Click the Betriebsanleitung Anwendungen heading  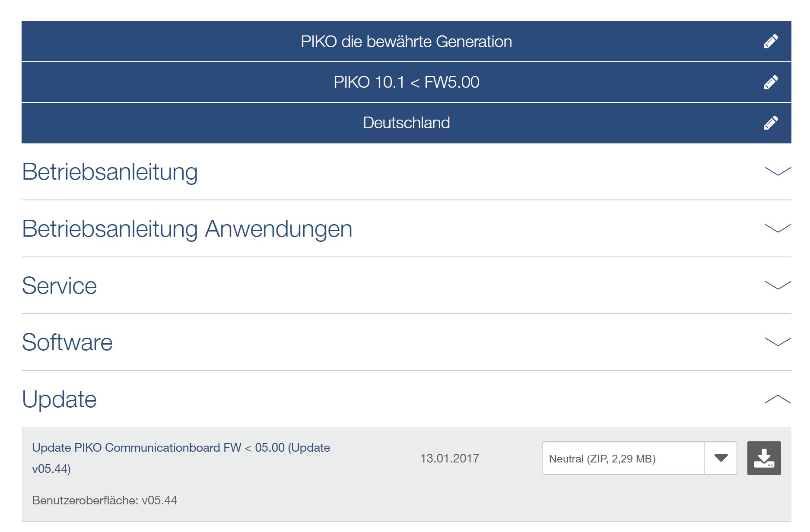pyautogui.click(x=187, y=229)
